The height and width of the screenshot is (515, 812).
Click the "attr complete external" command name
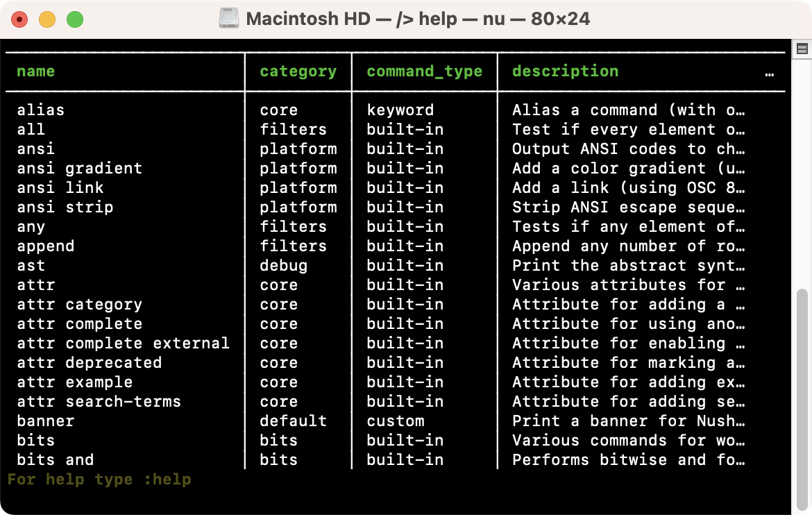pos(123,344)
